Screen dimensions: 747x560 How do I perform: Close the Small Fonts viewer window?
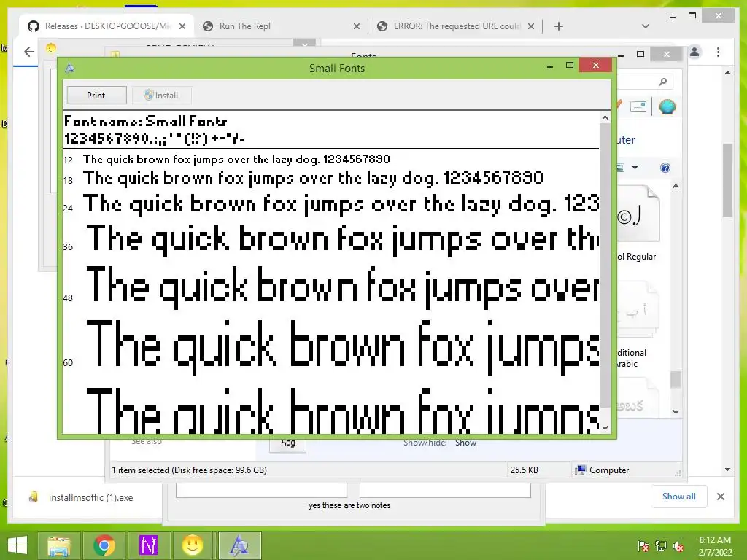(x=595, y=65)
